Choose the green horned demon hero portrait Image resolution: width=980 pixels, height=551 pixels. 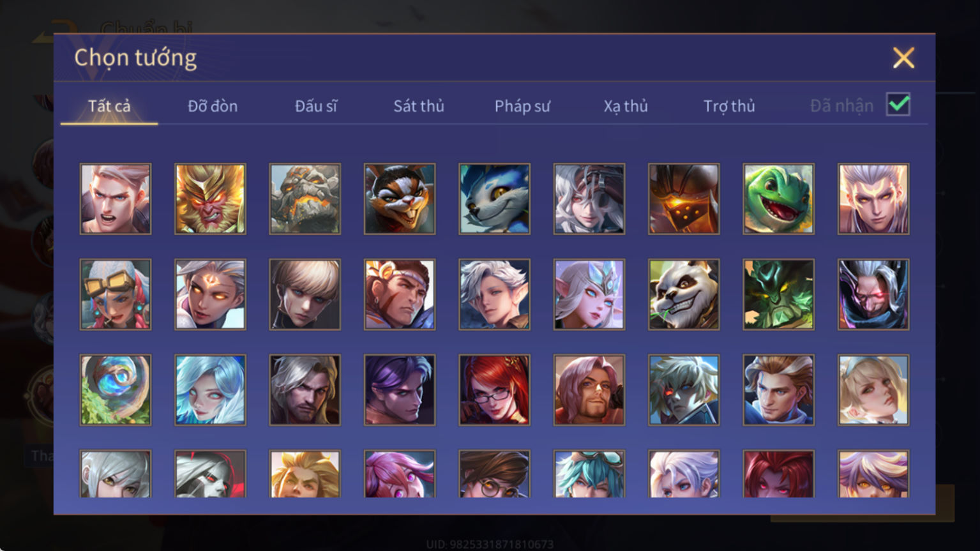(778, 294)
